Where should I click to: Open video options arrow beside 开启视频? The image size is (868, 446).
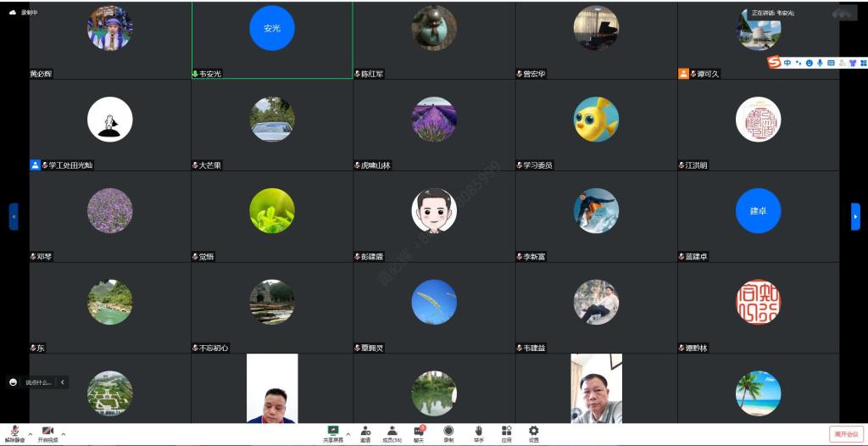tap(64, 433)
